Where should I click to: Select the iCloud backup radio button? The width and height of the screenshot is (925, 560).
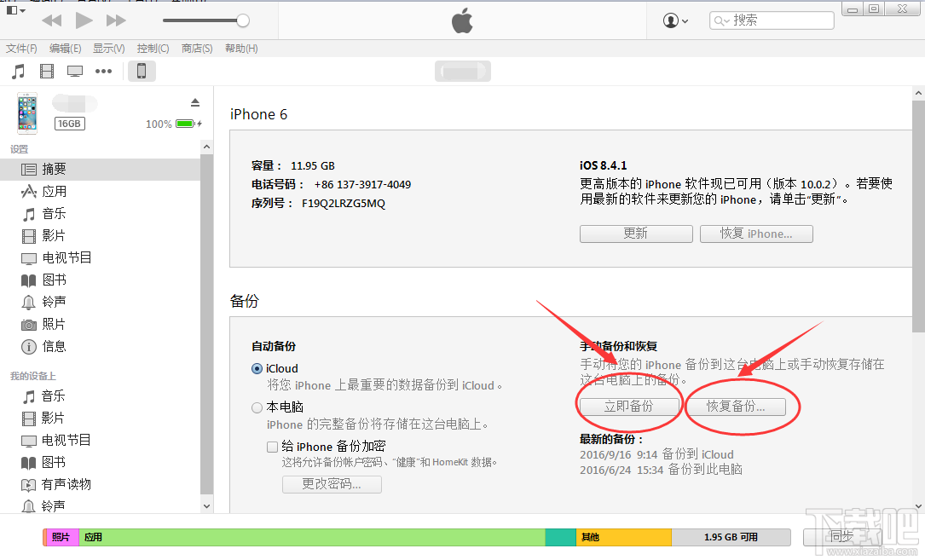[x=257, y=368]
